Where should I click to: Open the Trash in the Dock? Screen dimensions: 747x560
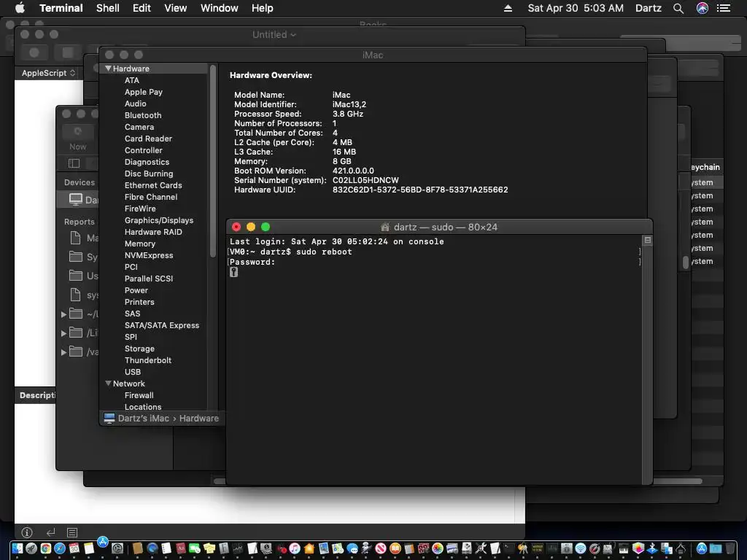729,548
